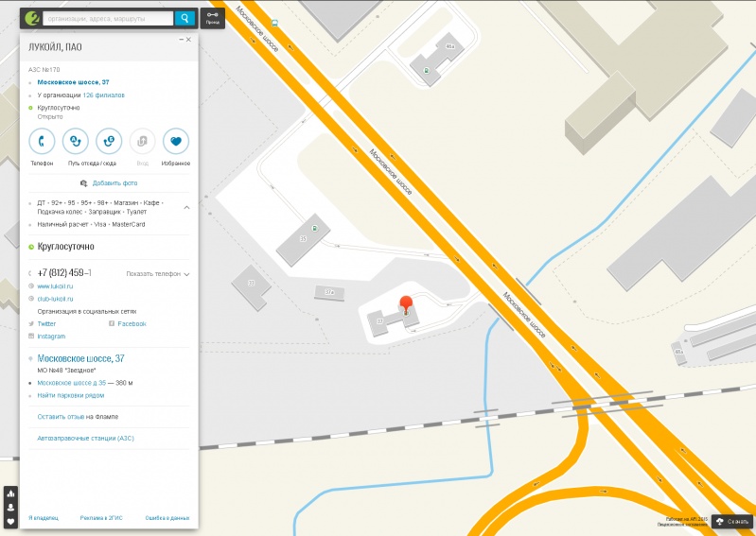This screenshot has width=756, height=536.
Task: Click the Телефон phone icon
Action: (42, 141)
